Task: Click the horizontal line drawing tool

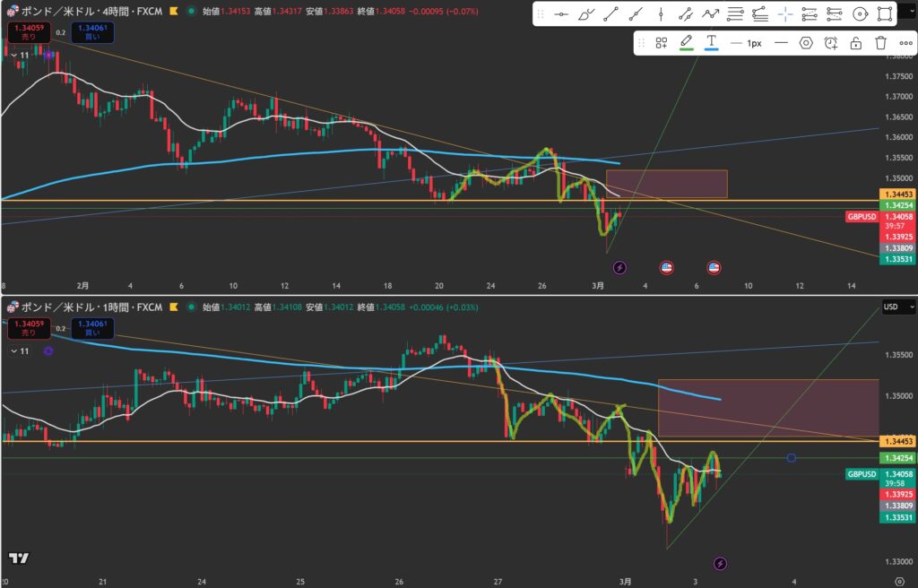Action: 560,14
